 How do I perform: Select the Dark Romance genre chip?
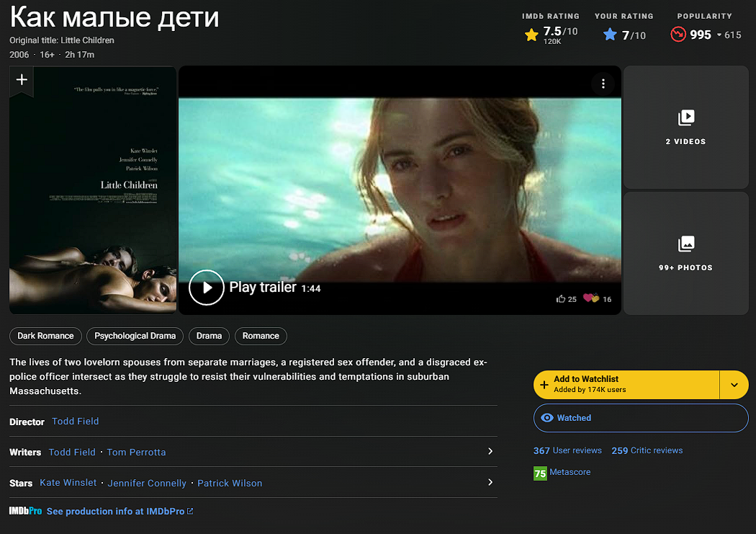point(45,337)
